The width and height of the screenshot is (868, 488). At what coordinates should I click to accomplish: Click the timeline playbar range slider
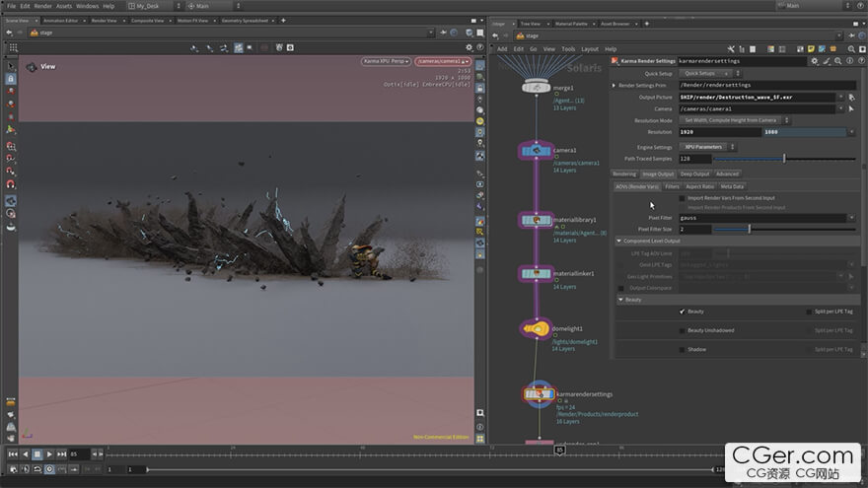430,469
